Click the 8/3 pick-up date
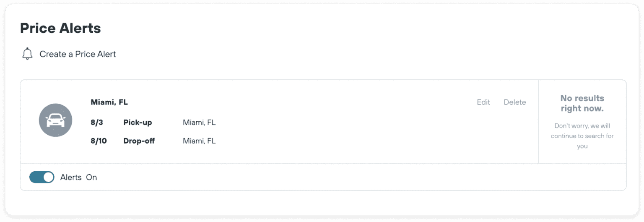 click(96, 123)
